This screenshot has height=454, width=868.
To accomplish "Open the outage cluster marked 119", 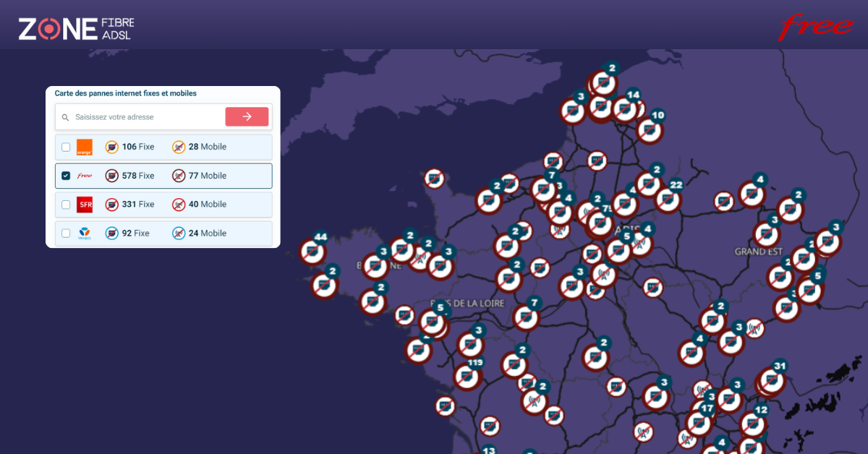I will 467,375.
